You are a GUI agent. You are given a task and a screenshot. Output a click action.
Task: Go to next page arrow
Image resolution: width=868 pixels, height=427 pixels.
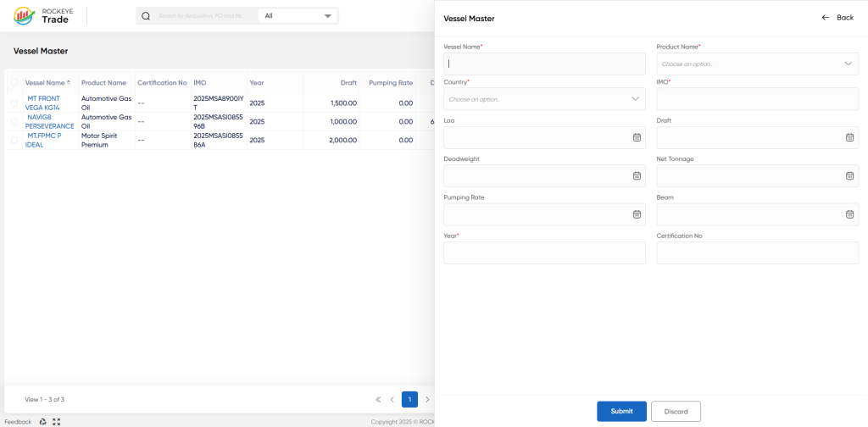(427, 399)
